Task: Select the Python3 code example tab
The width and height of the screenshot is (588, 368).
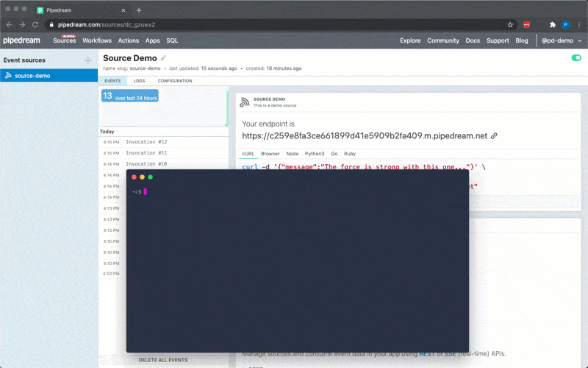Action: click(x=315, y=154)
